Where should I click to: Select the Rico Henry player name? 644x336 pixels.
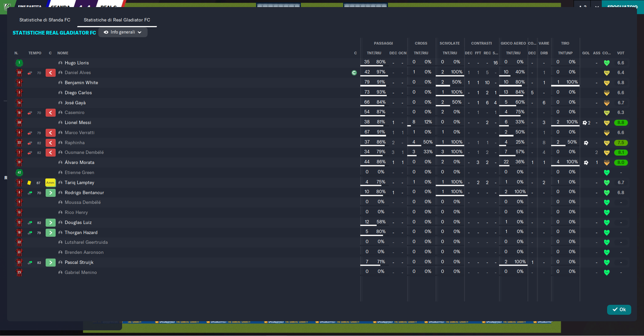tap(76, 212)
